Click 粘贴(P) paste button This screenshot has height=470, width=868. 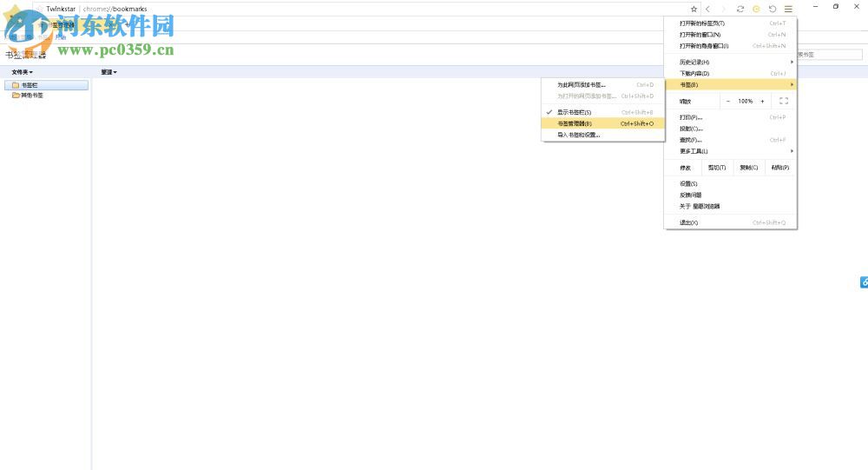pos(780,168)
